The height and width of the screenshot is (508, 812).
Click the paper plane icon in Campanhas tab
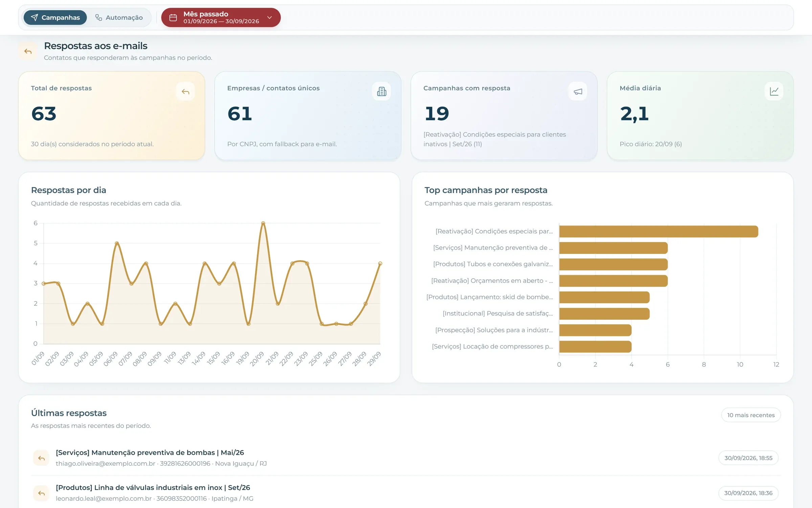[35, 17]
